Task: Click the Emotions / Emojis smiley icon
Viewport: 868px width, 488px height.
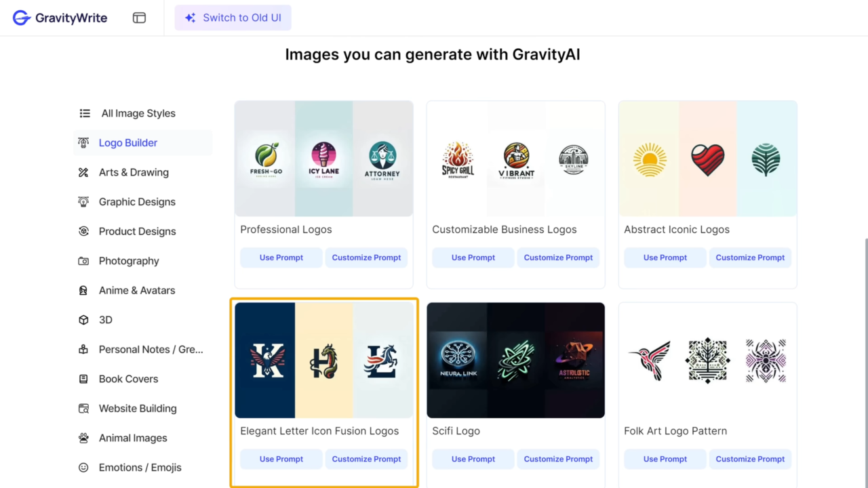Action: (x=83, y=468)
